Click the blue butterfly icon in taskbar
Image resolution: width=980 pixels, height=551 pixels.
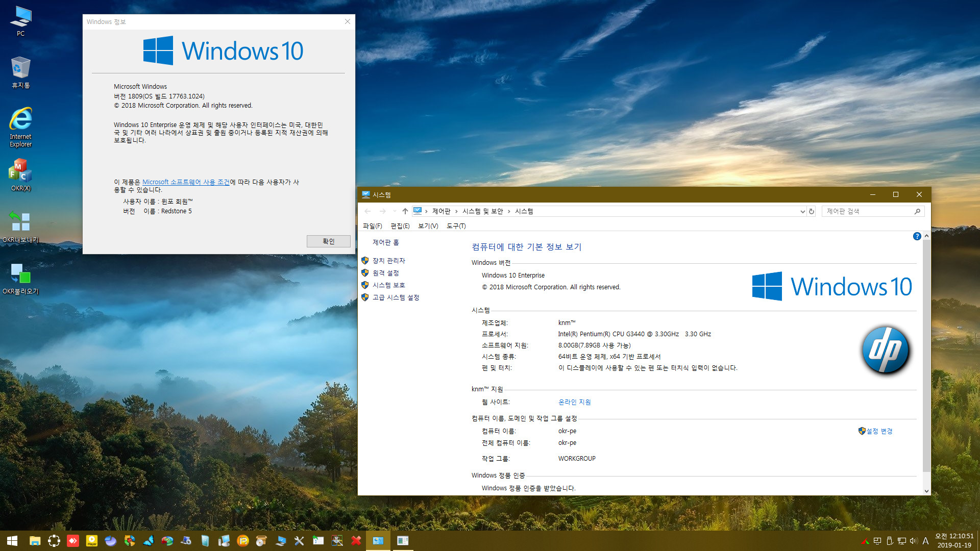coord(149,541)
